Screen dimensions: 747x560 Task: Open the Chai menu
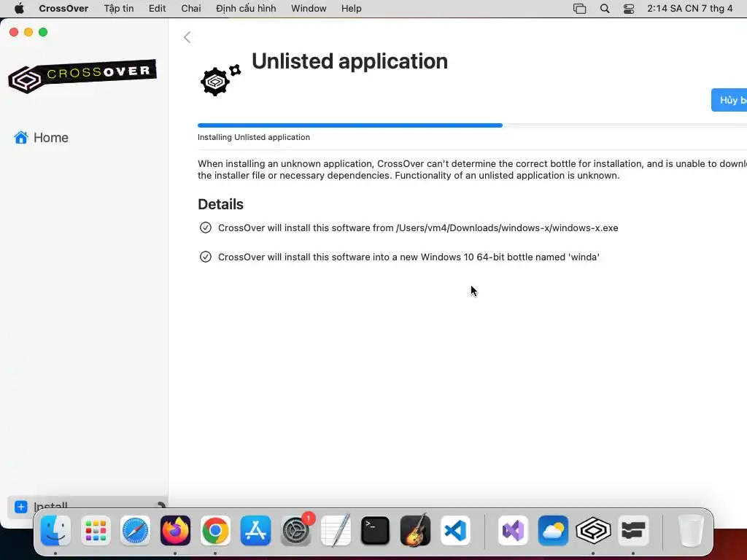(191, 9)
